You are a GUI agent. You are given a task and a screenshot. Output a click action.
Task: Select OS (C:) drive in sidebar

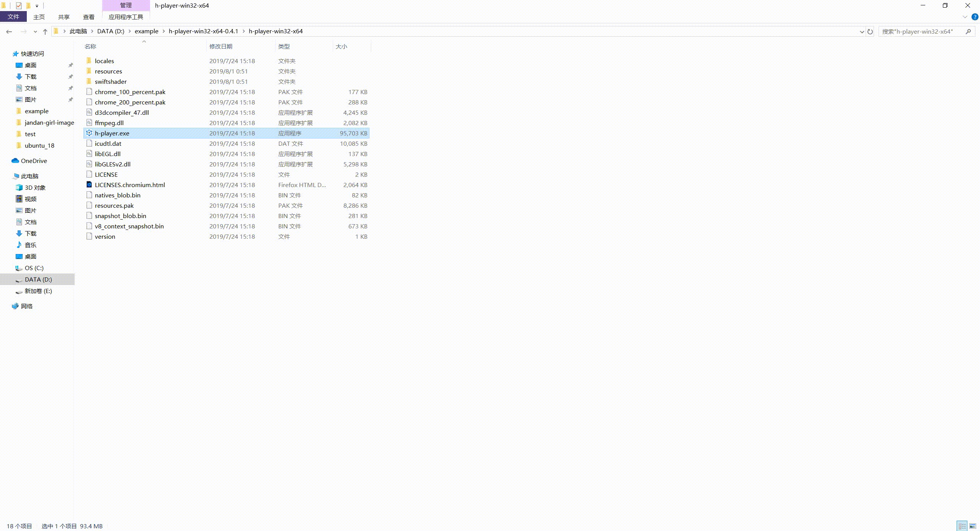[34, 268]
